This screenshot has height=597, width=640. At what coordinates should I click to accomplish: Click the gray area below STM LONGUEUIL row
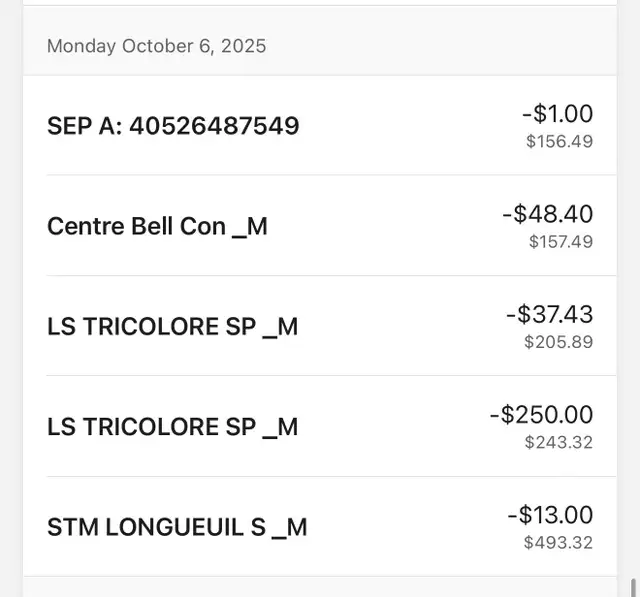(x=320, y=587)
